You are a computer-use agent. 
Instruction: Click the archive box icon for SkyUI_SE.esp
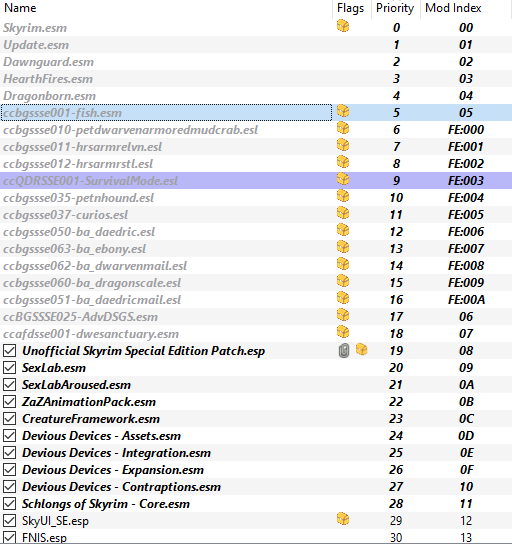(x=343, y=519)
